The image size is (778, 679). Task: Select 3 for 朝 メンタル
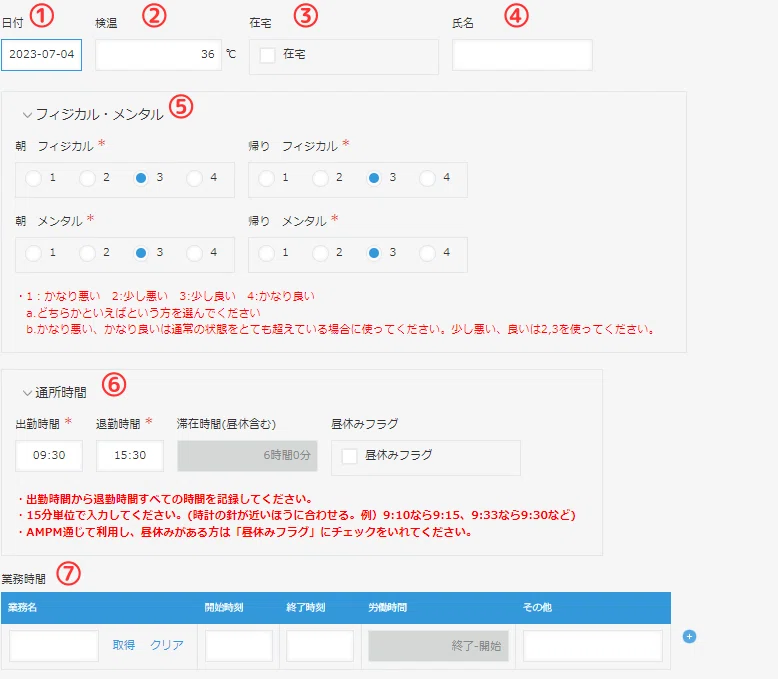click(x=141, y=253)
